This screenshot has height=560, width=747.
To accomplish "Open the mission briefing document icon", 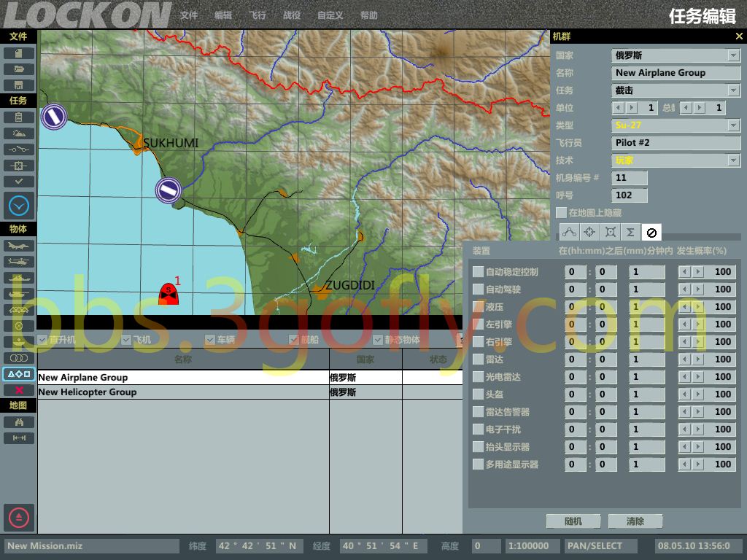I will pos(18,117).
